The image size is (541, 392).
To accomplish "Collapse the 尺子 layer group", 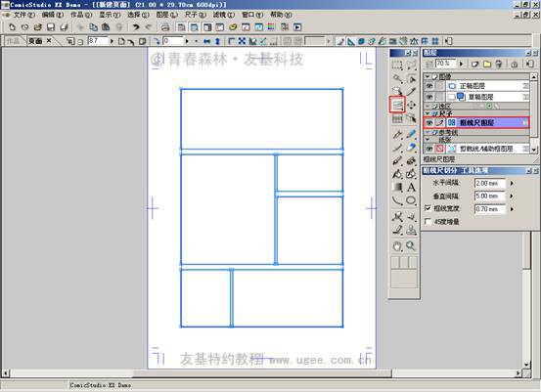I will 428,113.
